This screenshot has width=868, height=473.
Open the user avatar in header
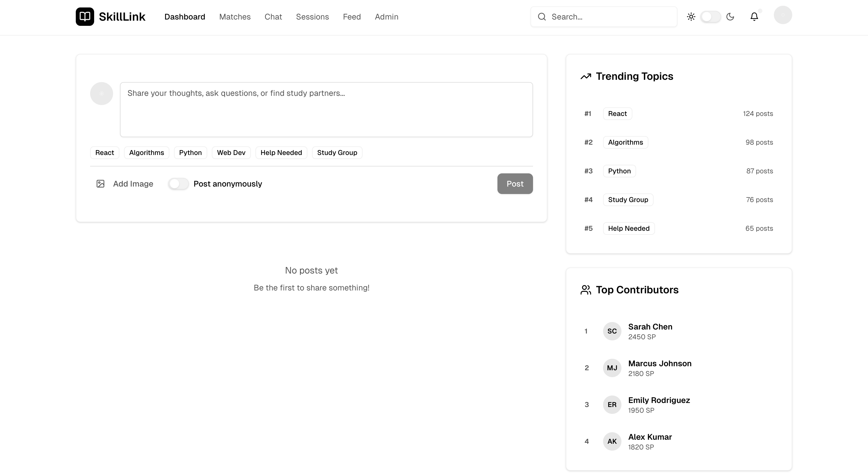click(x=783, y=15)
